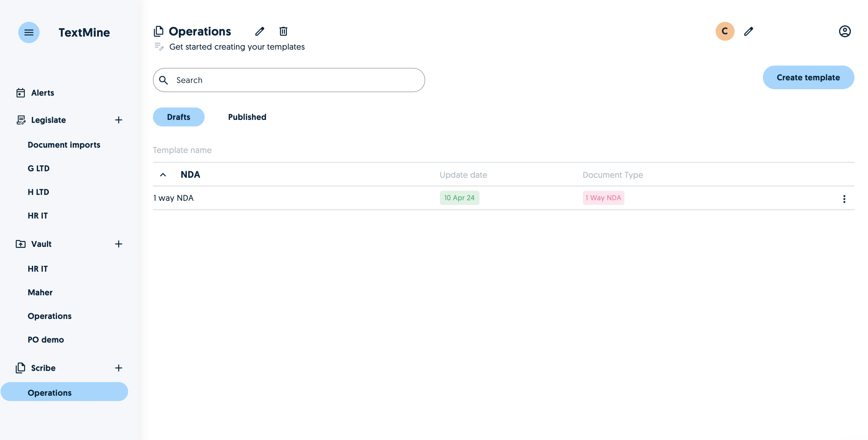Select H LTD in the sidebar
868x440 pixels.
pyautogui.click(x=38, y=192)
